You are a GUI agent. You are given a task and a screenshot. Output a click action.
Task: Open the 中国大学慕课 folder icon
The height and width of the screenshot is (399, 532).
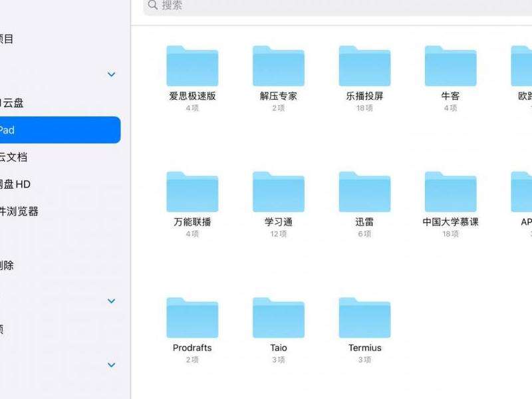pyautogui.click(x=451, y=192)
